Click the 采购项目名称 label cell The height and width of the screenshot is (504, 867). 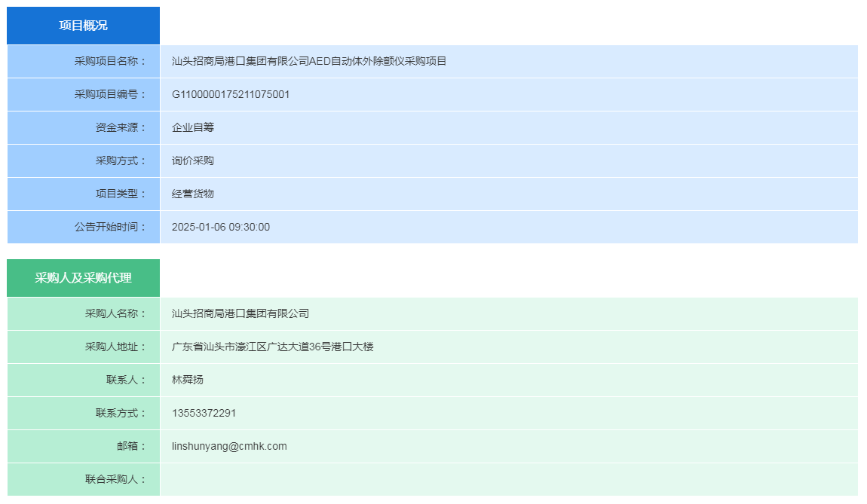click(x=110, y=61)
